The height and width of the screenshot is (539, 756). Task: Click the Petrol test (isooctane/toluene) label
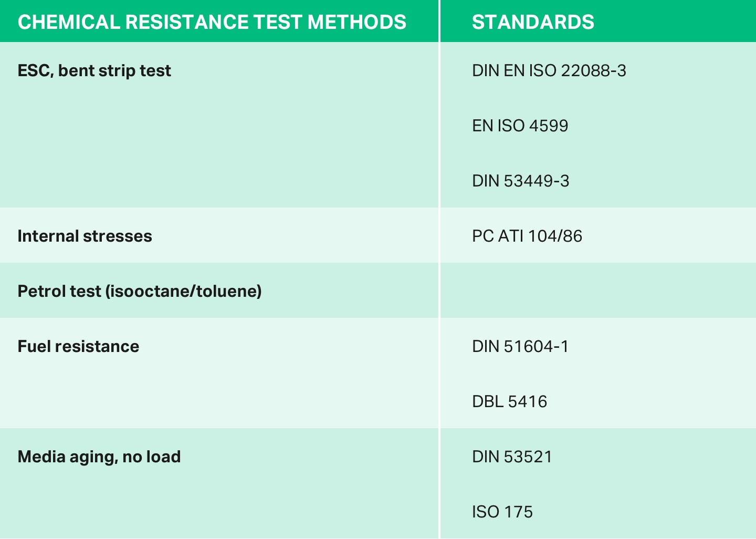[140, 292]
